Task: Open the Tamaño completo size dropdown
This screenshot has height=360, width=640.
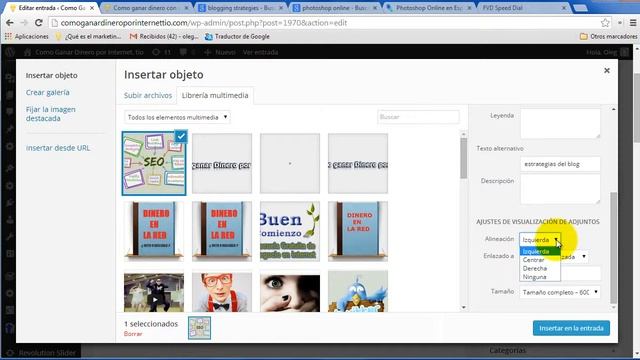Action: (560, 292)
